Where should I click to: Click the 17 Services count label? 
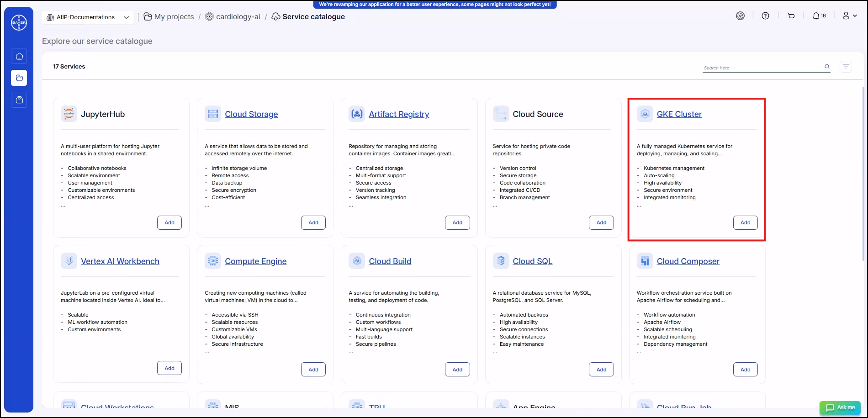point(69,66)
